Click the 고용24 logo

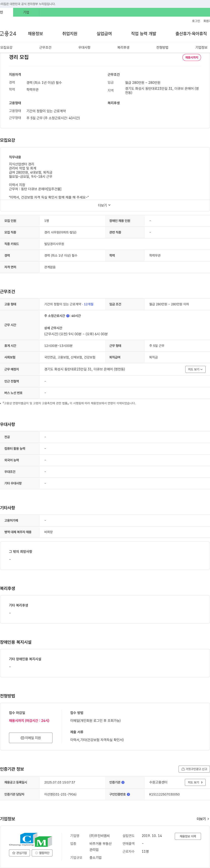tap(8, 34)
